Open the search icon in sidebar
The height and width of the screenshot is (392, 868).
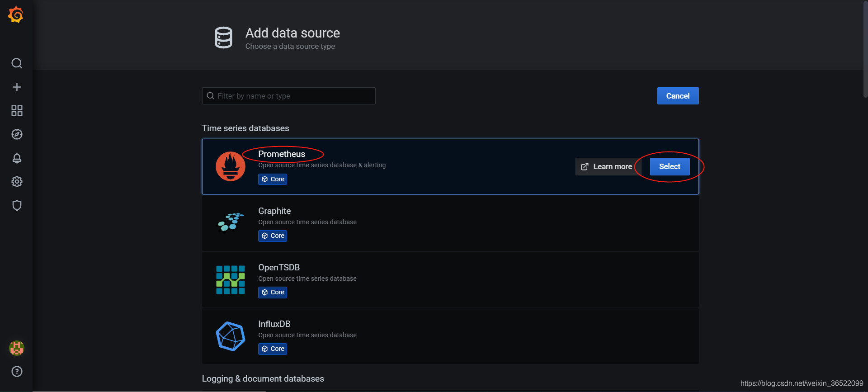[x=17, y=63]
